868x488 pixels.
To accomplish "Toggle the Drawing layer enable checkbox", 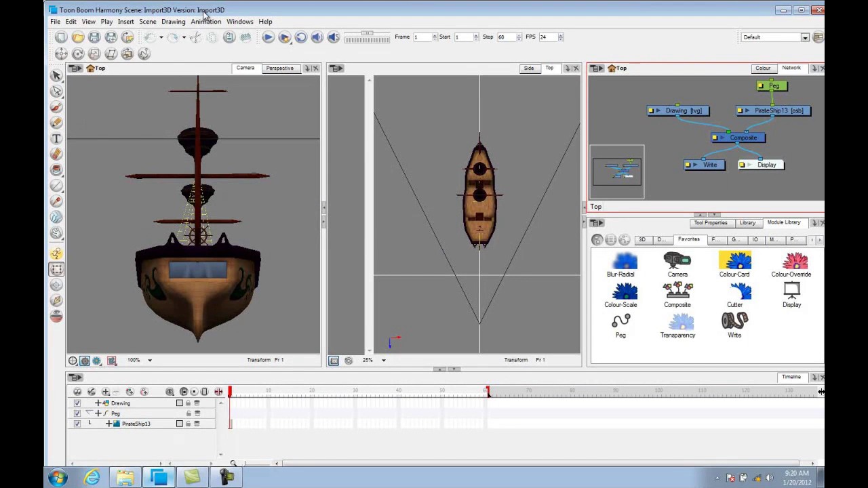I will click(77, 403).
